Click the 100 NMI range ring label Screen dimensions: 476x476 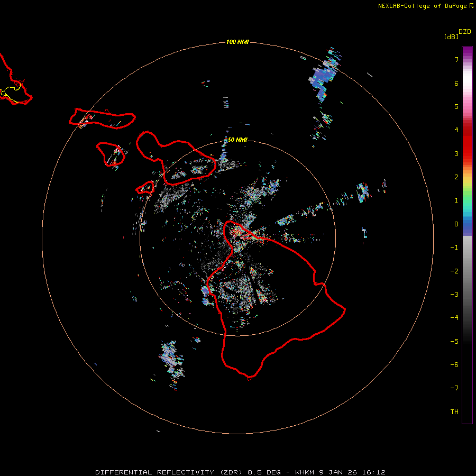tap(237, 42)
